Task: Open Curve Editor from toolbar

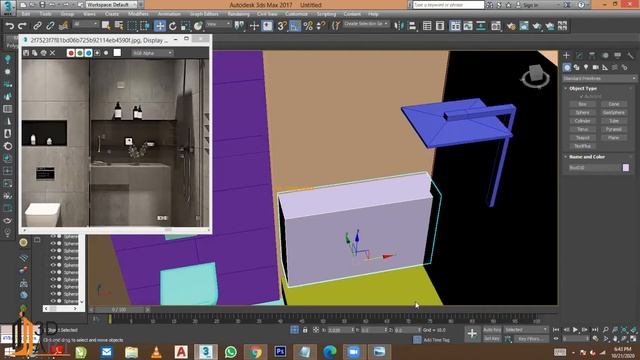Action: 468,26
